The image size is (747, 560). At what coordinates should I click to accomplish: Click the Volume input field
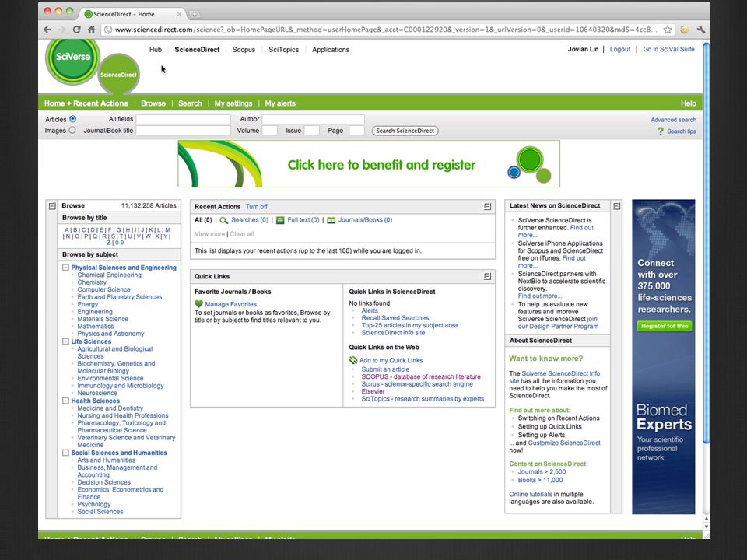tap(270, 131)
